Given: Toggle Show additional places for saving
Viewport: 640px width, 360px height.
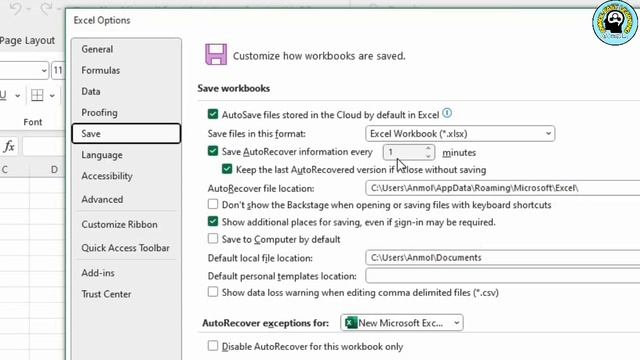Looking at the screenshot, I should point(213,221).
